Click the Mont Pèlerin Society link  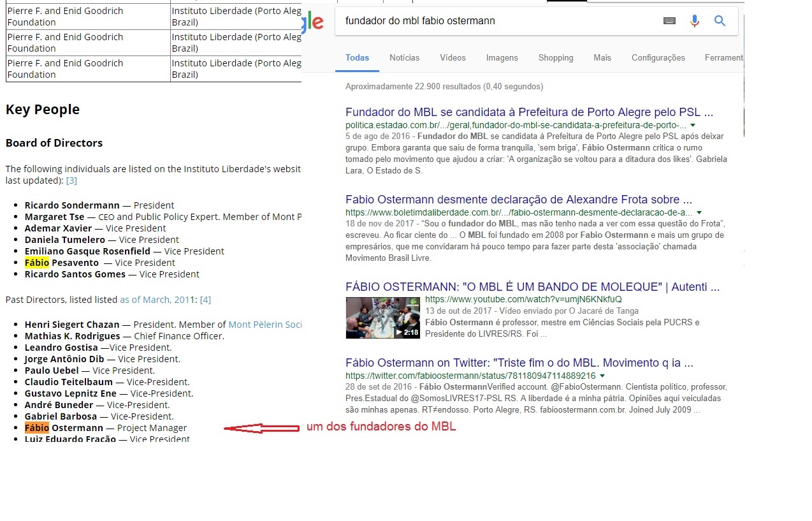[x=265, y=325]
